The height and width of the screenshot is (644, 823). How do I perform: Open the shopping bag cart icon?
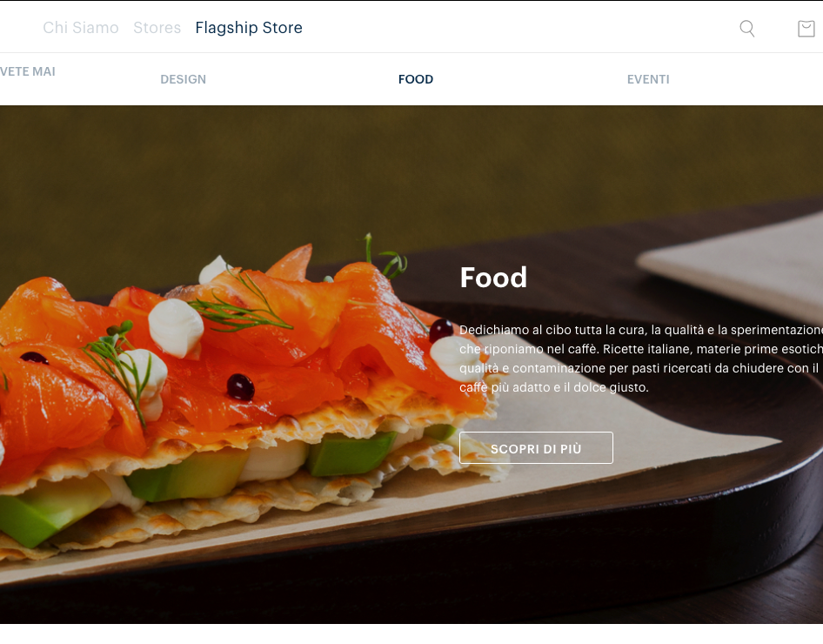click(806, 29)
